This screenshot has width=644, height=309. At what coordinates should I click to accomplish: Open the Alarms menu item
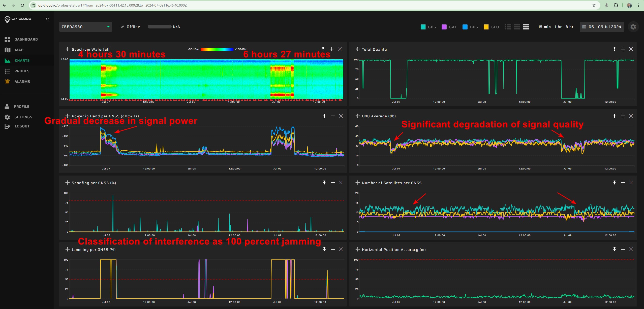22,82
